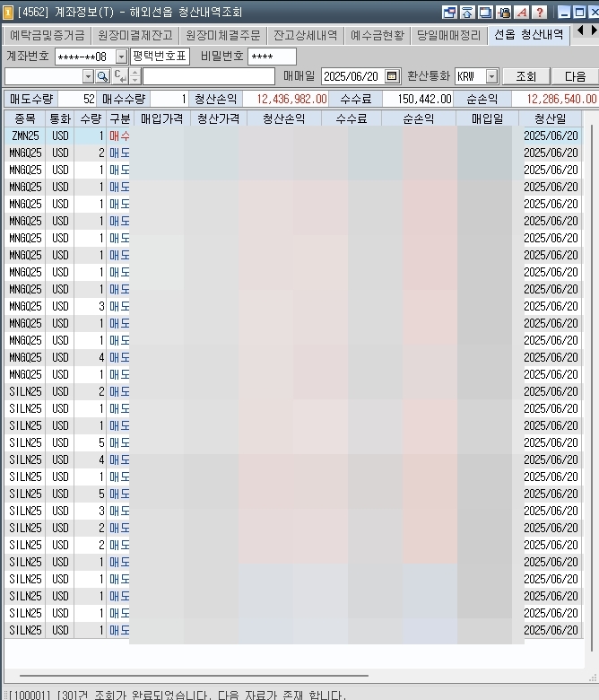This screenshot has height=700, width=599.
Task: Click the 비밀번호 password field
Action: [272, 57]
